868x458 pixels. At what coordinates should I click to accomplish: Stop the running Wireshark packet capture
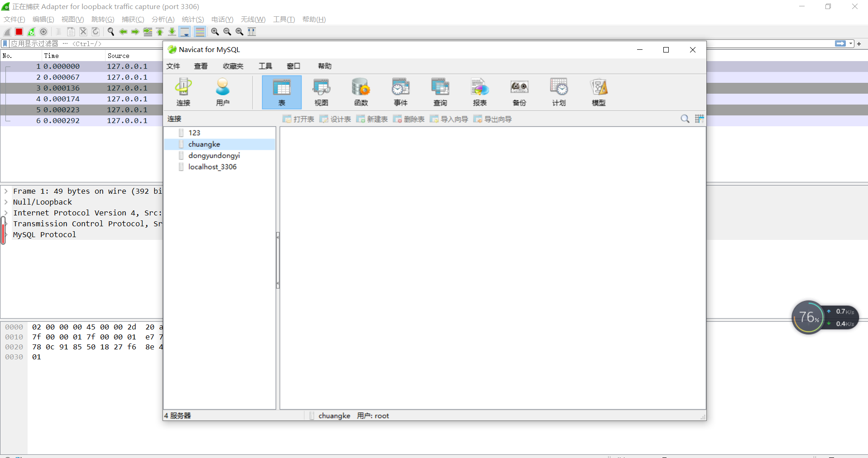point(19,32)
